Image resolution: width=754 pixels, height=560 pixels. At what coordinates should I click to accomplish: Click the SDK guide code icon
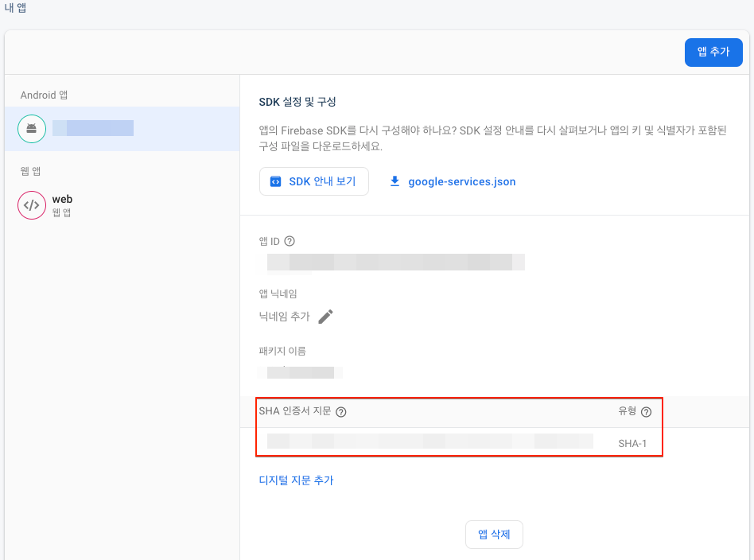[275, 181]
